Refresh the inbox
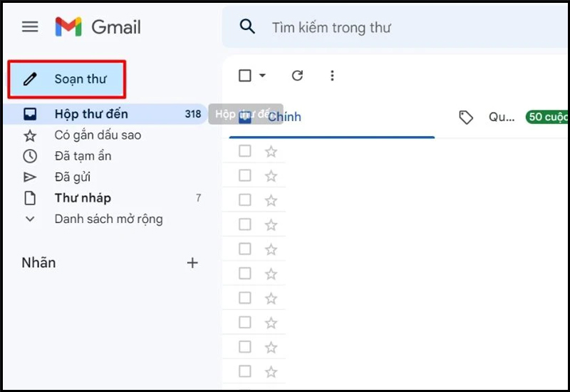This screenshot has width=570, height=392. (297, 76)
